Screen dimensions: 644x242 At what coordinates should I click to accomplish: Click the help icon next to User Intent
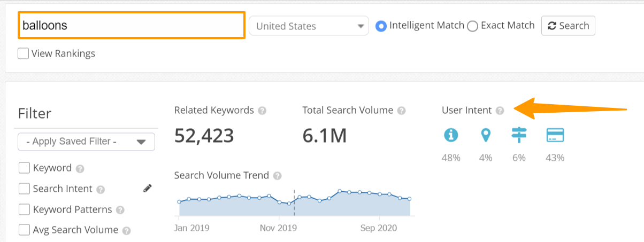[500, 111]
